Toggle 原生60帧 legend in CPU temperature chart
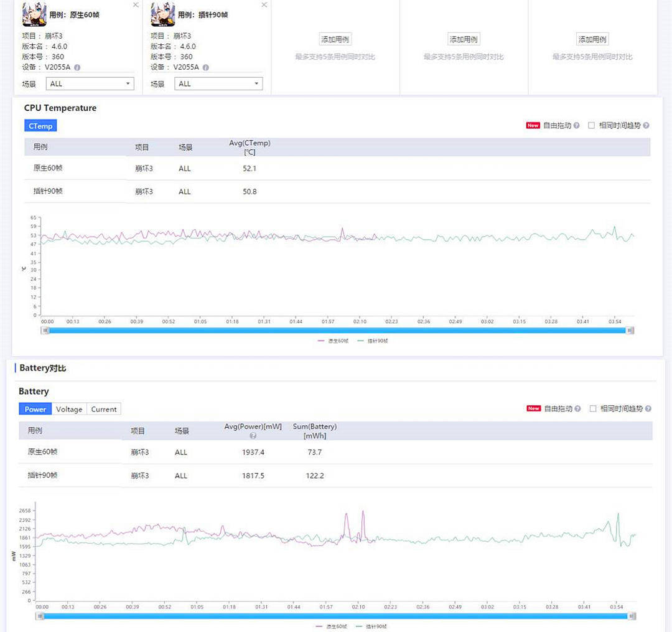This screenshot has width=672, height=632. coord(333,341)
